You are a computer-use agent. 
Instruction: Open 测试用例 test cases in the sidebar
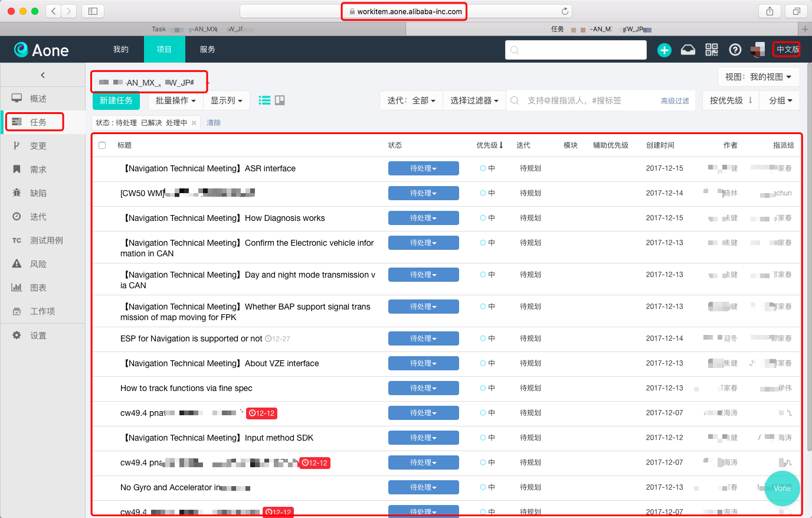[43, 240]
